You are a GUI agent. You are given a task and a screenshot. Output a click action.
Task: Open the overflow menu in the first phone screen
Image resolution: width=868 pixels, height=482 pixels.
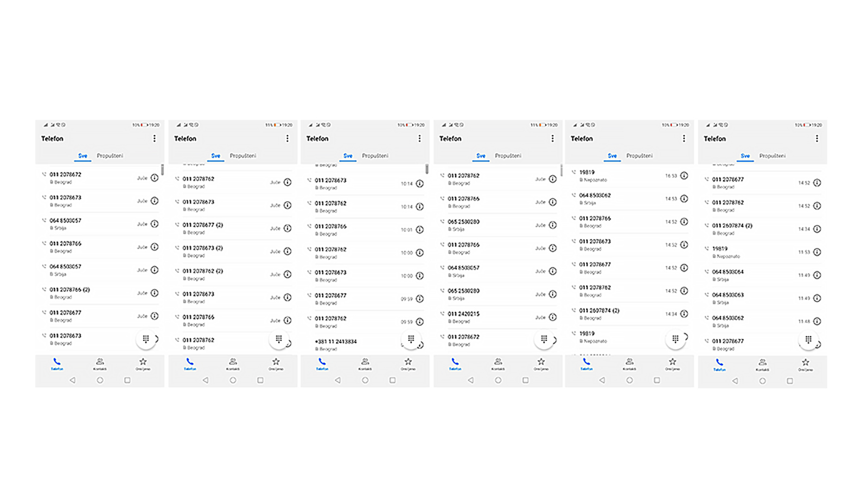pyautogui.click(x=155, y=138)
